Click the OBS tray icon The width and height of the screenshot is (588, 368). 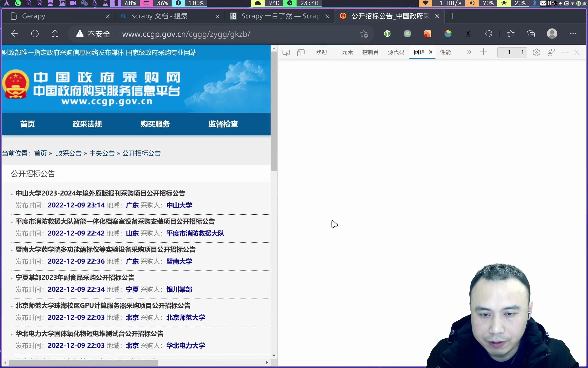pos(555,3)
